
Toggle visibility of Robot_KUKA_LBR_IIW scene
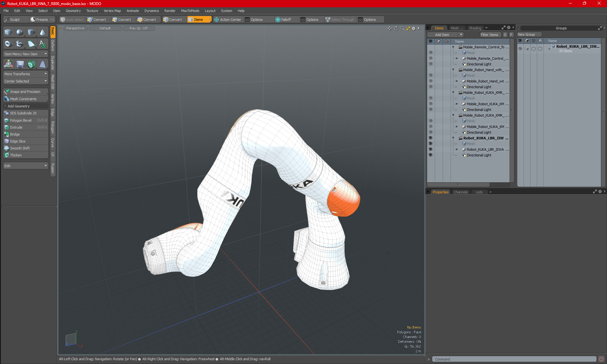430,138
